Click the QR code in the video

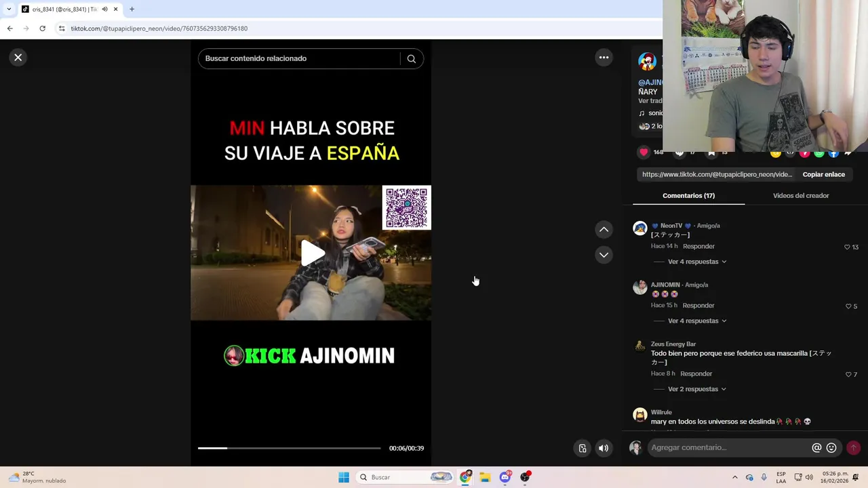click(x=406, y=208)
